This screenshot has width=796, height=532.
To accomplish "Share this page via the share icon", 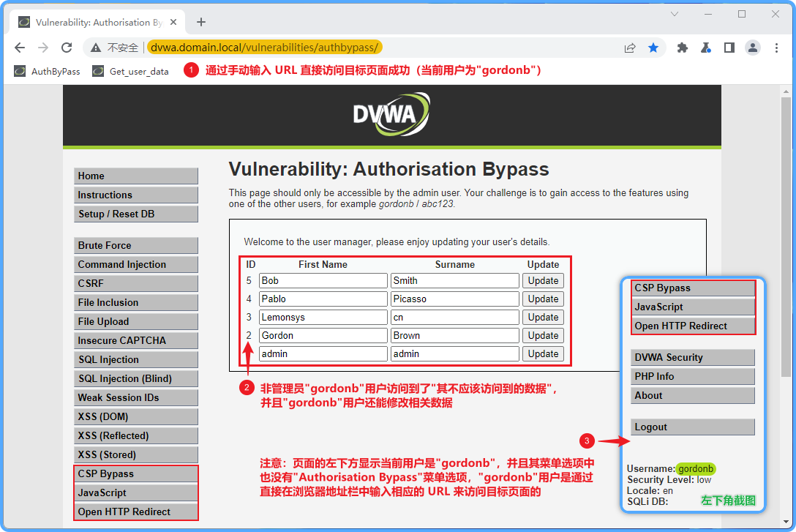I will [630, 48].
